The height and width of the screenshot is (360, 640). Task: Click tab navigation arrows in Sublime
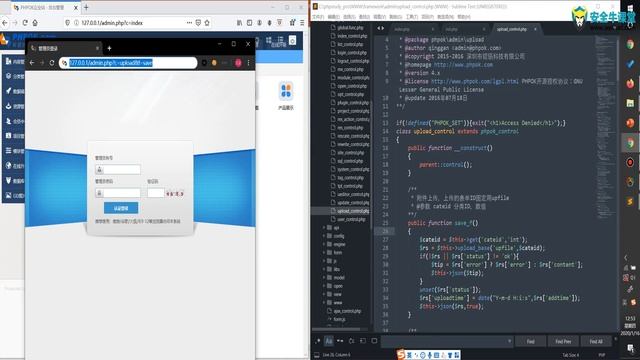(x=380, y=28)
